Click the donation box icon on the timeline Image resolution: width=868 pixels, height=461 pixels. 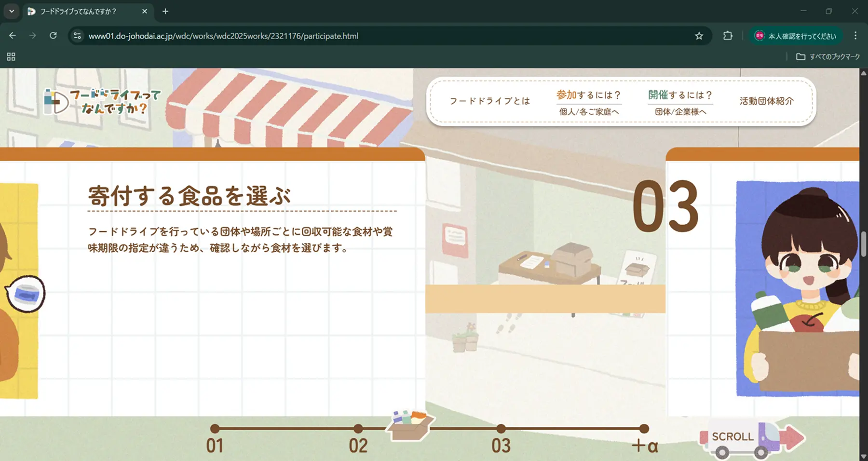tap(409, 425)
